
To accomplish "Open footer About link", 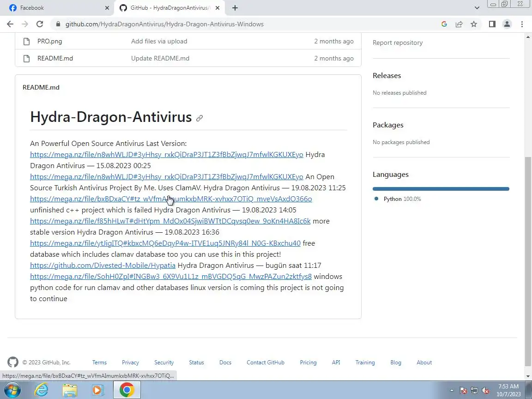I will tap(424, 363).
